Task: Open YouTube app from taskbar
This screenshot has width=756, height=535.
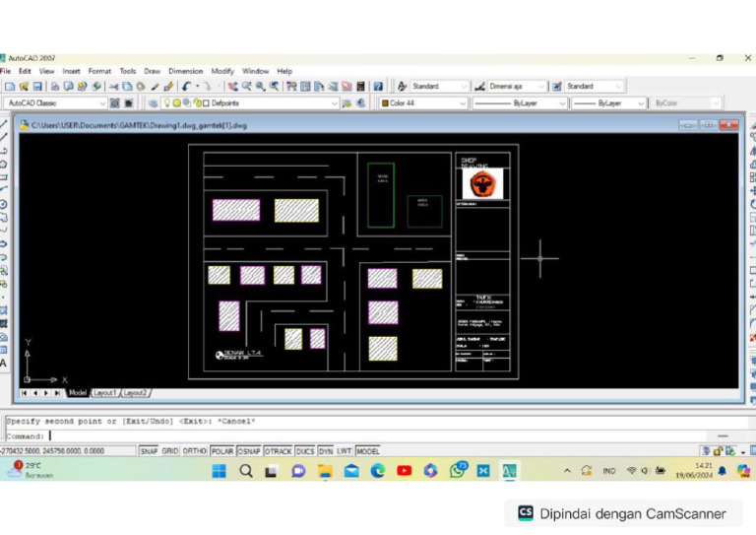Action: pyautogui.click(x=404, y=471)
